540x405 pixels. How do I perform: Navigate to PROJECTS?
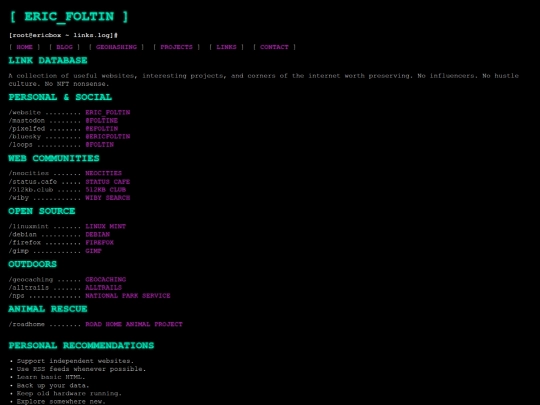tap(176, 47)
